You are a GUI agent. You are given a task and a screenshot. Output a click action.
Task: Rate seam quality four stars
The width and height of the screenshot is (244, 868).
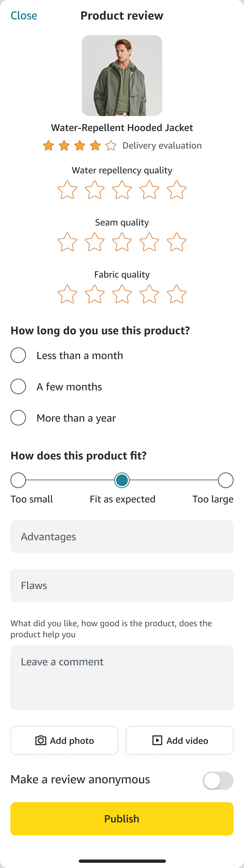pyautogui.click(x=149, y=242)
